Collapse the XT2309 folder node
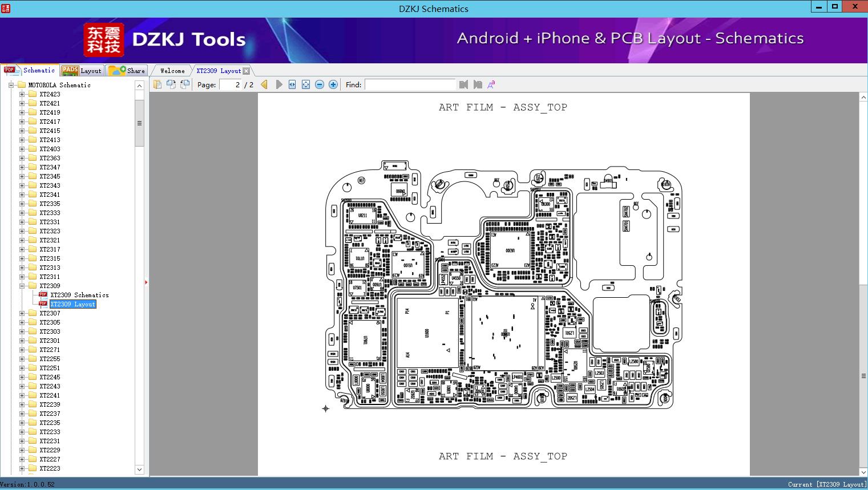 coord(22,286)
